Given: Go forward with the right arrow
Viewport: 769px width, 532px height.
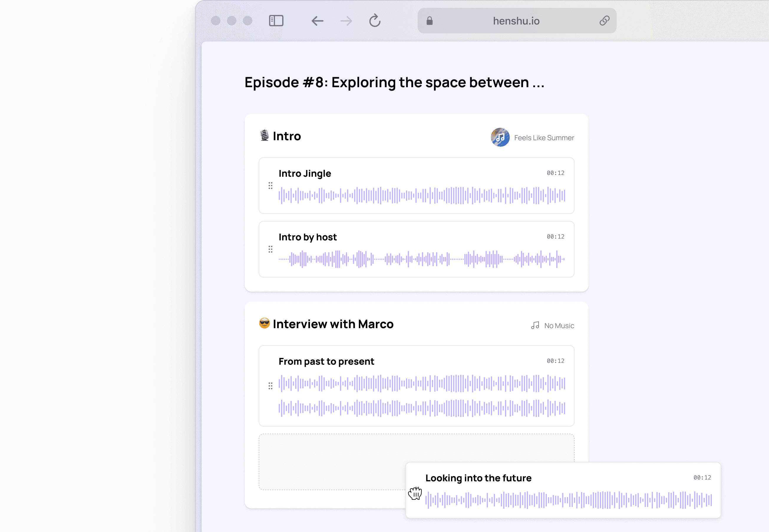Looking at the screenshot, I should (346, 21).
